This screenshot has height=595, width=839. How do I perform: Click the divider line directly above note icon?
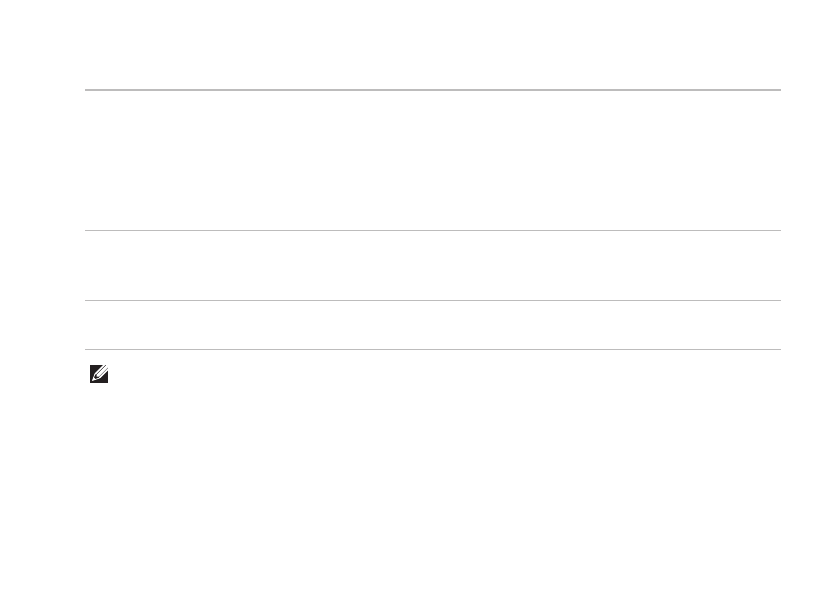point(431,349)
